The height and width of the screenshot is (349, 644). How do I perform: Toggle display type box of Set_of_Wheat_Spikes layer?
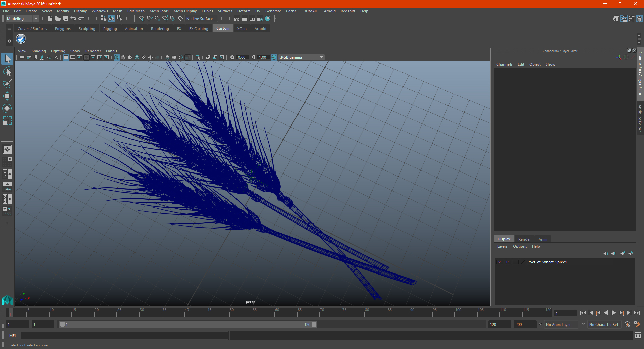click(x=515, y=262)
